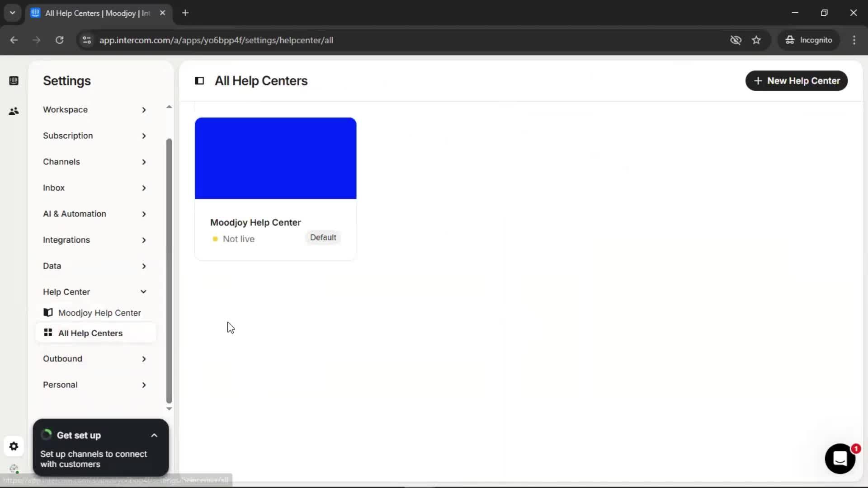Expand the Data settings section
This screenshot has height=488, width=868.
click(95, 266)
